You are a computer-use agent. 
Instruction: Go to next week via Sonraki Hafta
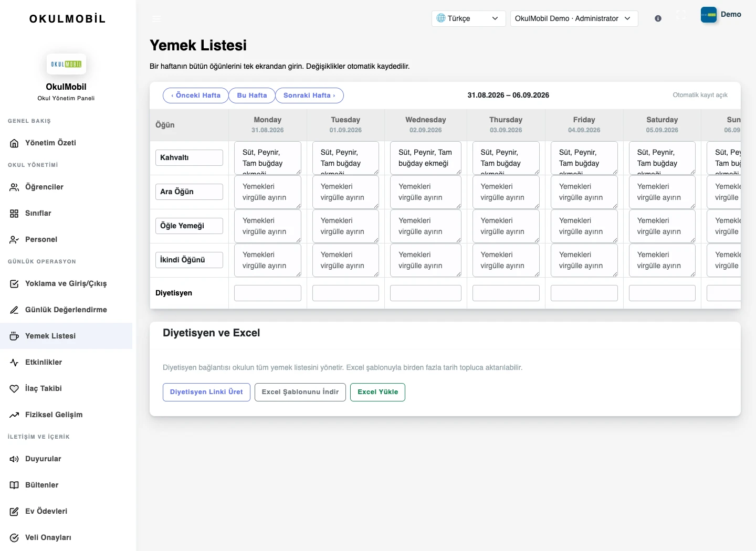pyautogui.click(x=309, y=96)
